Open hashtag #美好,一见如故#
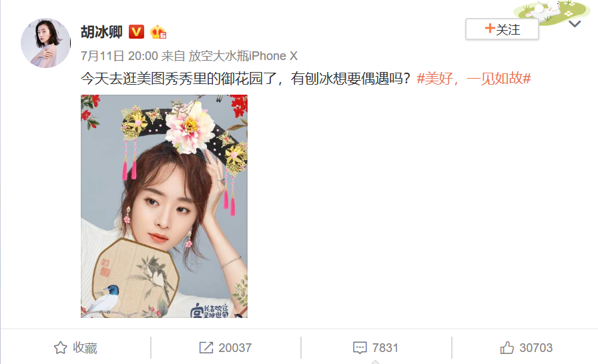 (x=474, y=79)
